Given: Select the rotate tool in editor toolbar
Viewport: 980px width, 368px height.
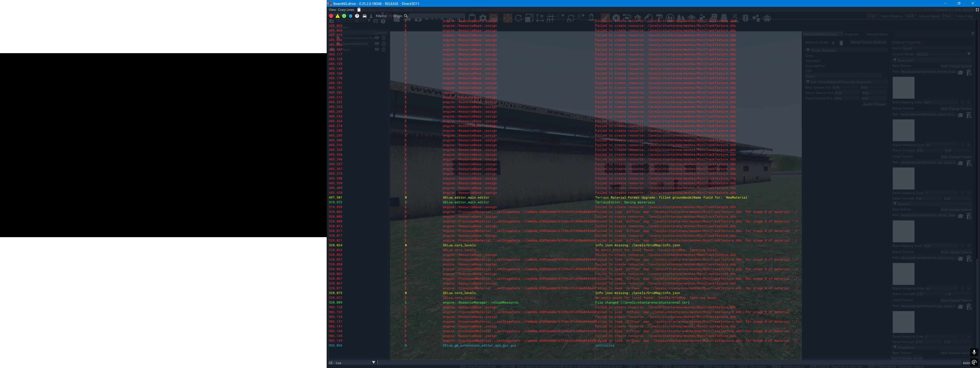Looking at the screenshot, I should 518,18.
